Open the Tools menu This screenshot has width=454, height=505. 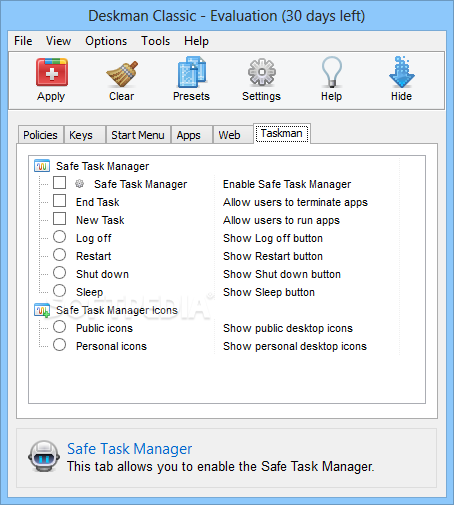[156, 41]
